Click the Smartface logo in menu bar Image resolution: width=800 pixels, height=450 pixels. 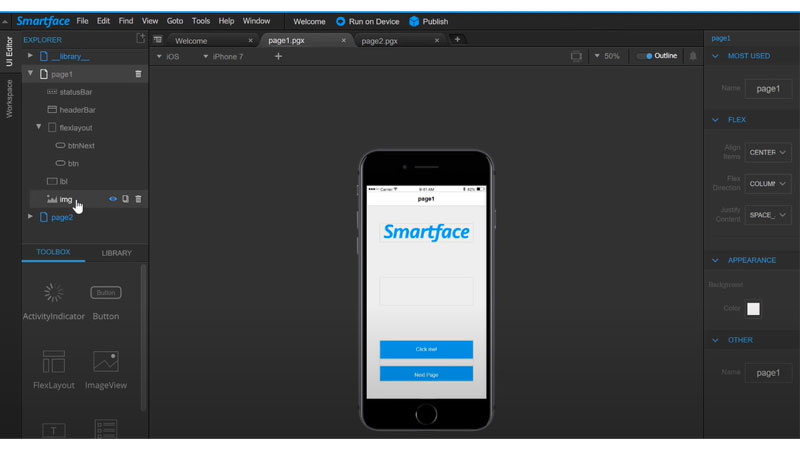pyautogui.click(x=43, y=21)
